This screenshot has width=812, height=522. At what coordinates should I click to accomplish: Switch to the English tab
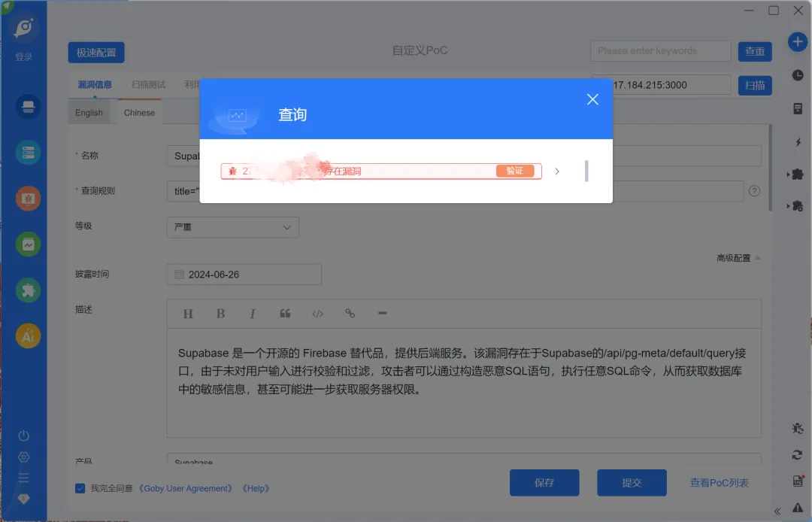(x=89, y=113)
